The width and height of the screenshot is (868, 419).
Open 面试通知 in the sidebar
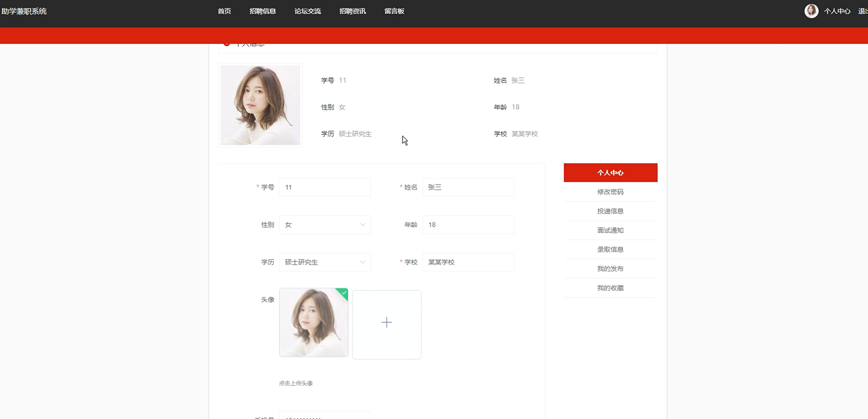click(x=611, y=230)
